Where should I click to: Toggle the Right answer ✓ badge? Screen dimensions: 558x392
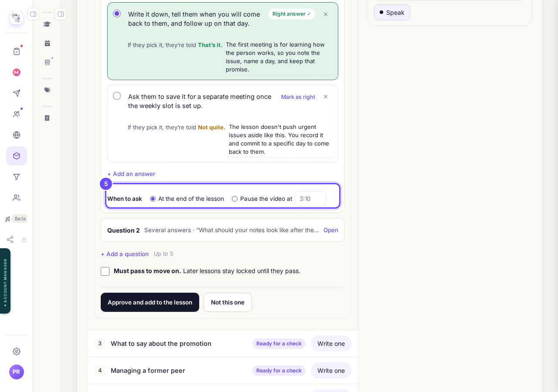point(292,14)
